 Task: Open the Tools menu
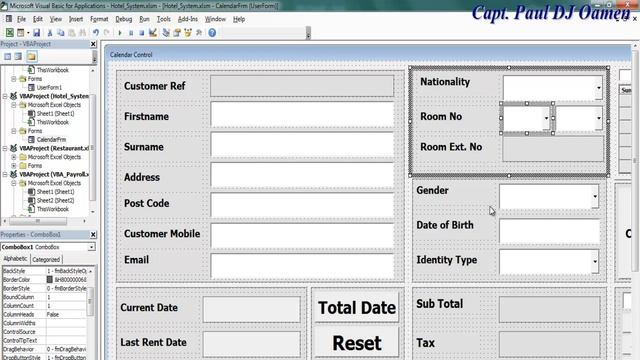click(x=164, y=19)
